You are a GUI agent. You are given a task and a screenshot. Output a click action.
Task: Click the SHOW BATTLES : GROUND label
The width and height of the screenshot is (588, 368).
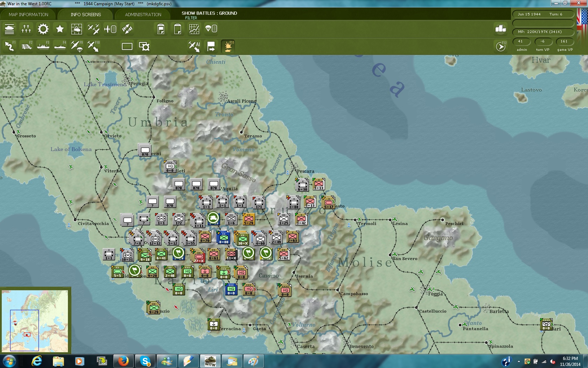coord(209,13)
